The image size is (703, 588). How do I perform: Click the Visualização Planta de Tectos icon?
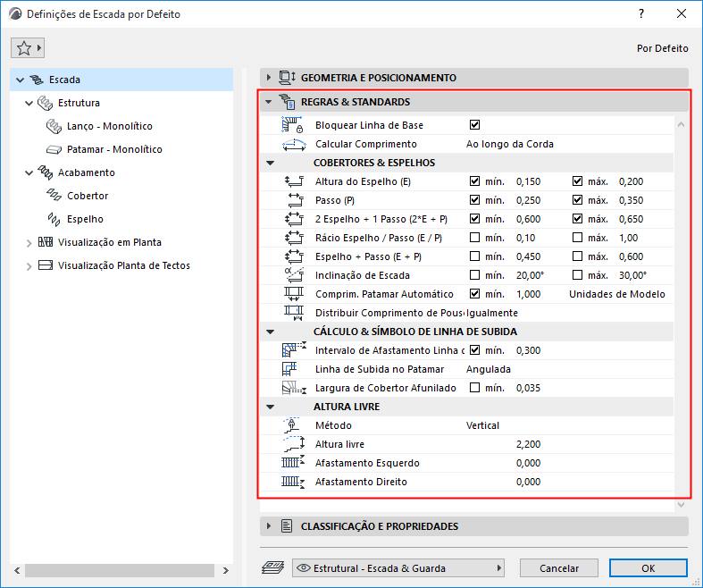(x=46, y=265)
